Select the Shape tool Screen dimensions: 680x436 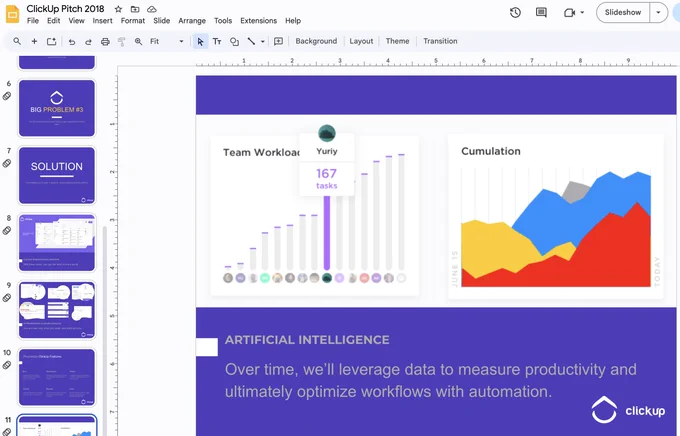(x=234, y=42)
